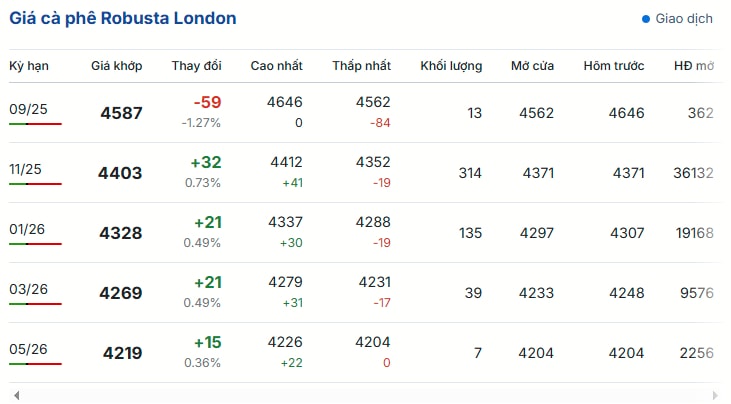731x404 pixels.
Task: Click the Hôm trước column header
Action: click(614, 66)
